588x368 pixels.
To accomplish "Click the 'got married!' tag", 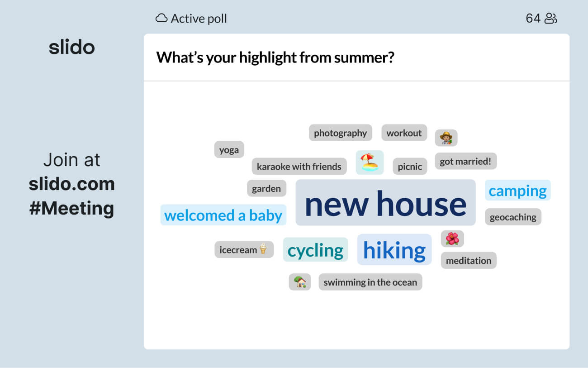I will click(x=465, y=161).
